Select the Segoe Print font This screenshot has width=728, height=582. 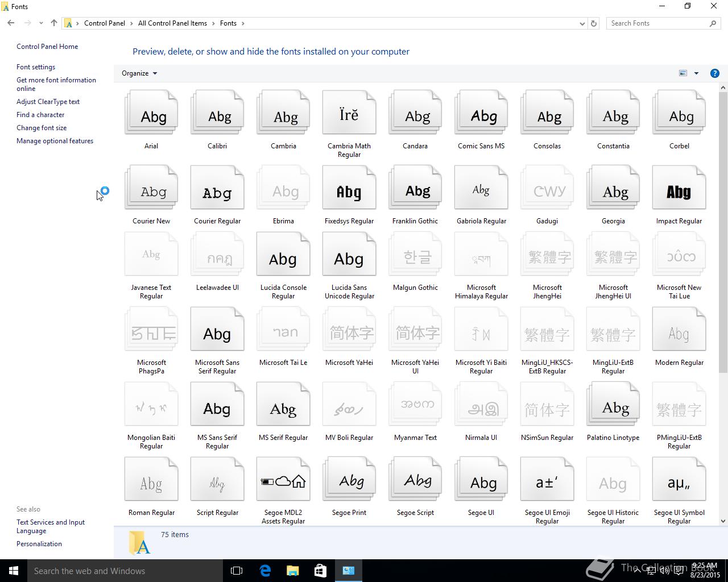349,479
